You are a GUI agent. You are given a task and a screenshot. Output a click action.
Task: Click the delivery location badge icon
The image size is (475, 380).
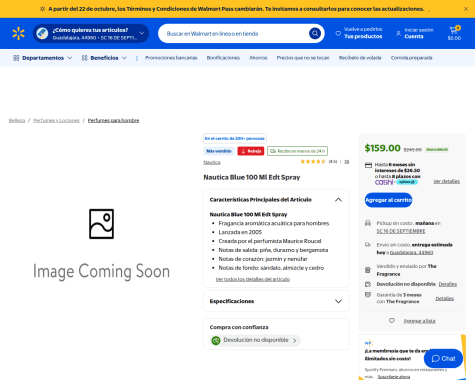click(x=42, y=33)
